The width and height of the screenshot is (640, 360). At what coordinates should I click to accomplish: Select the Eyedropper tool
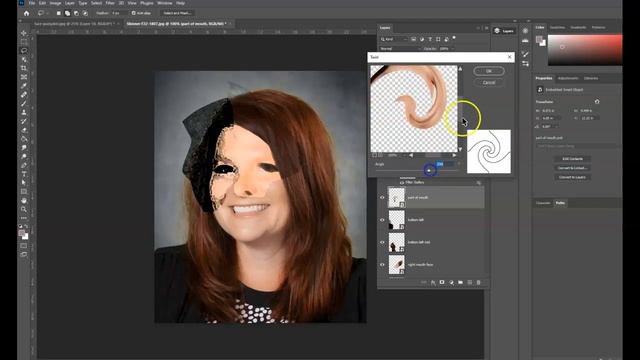coord(24,86)
